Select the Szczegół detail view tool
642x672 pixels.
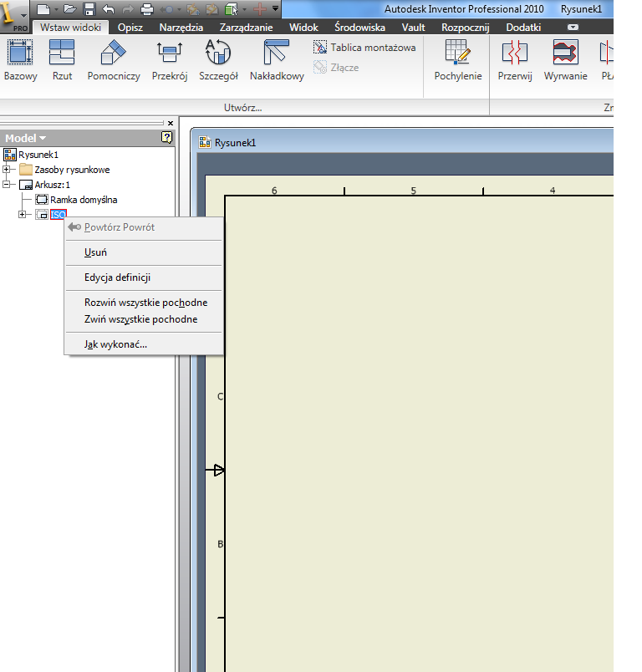218,60
